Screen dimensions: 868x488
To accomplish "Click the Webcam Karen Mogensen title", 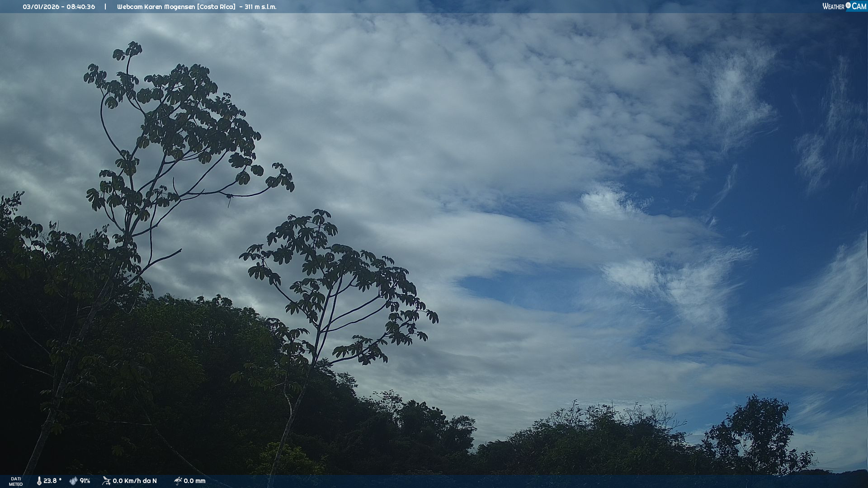I will tap(156, 7).
